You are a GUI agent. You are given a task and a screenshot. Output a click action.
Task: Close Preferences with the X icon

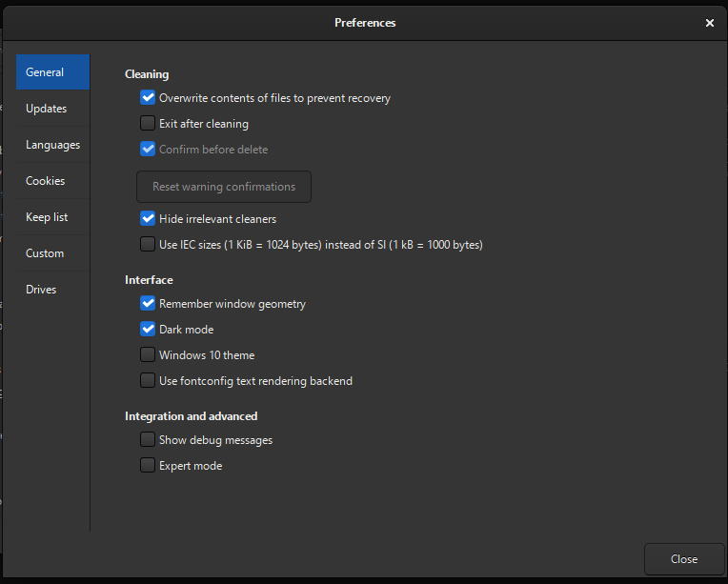[709, 23]
